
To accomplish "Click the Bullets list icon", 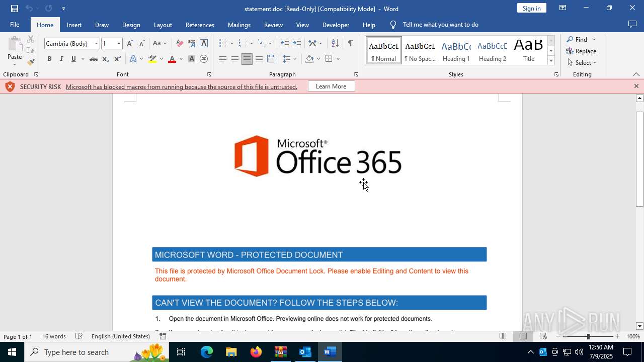I will click(x=223, y=43).
